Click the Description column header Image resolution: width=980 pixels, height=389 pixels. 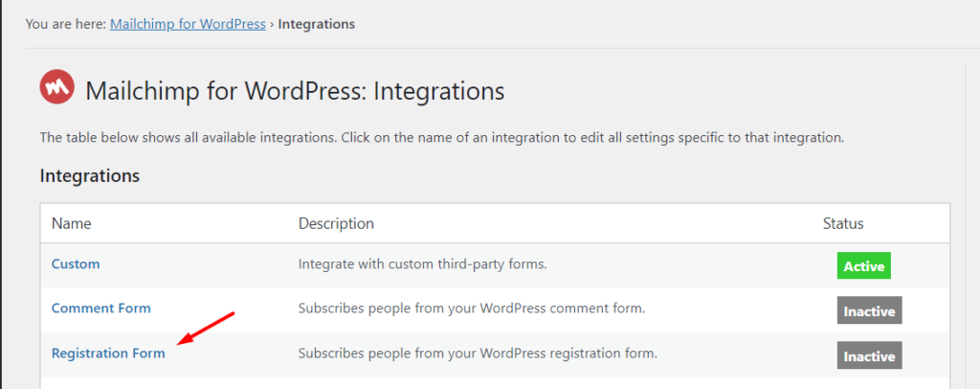tap(336, 223)
